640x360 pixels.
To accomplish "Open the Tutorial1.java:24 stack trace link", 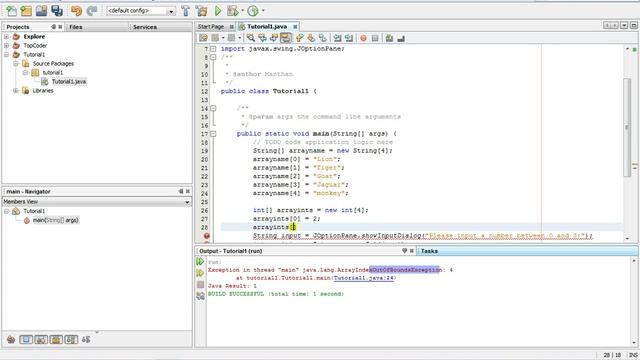I will click(x=364, y=278).
